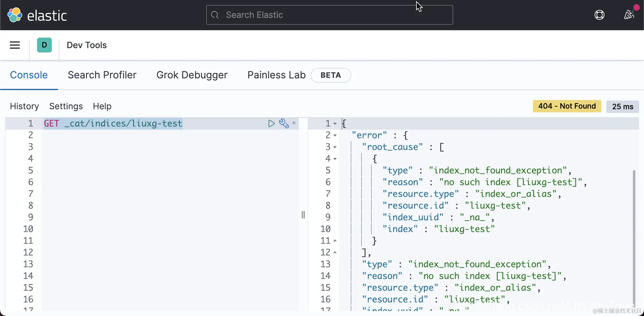This screenshot has width=644, height=316.
Task: Click the green D space avatar
Action: [44, 45]
